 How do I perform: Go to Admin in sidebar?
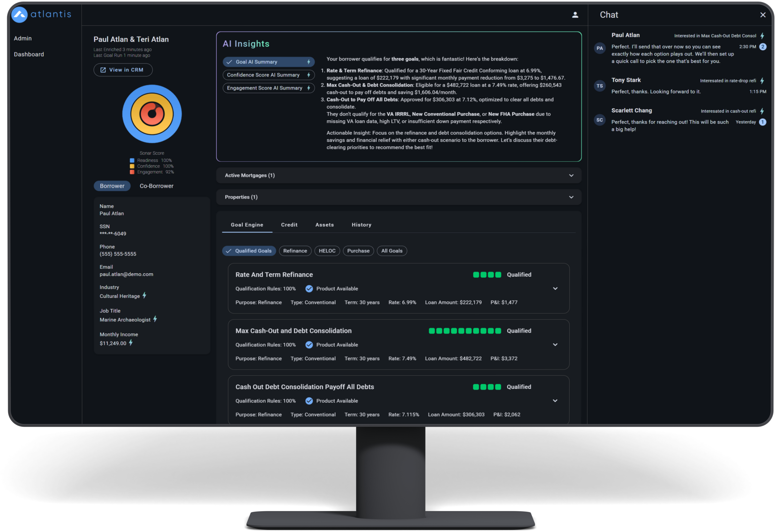23,39
